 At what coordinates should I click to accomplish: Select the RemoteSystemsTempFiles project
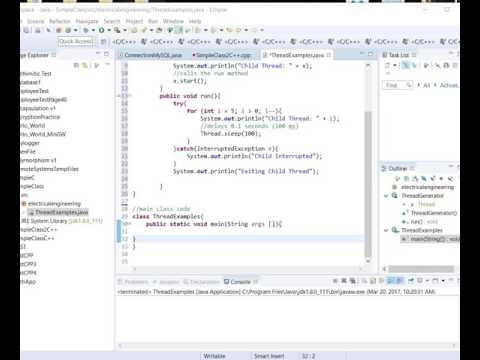click(49, 169)
